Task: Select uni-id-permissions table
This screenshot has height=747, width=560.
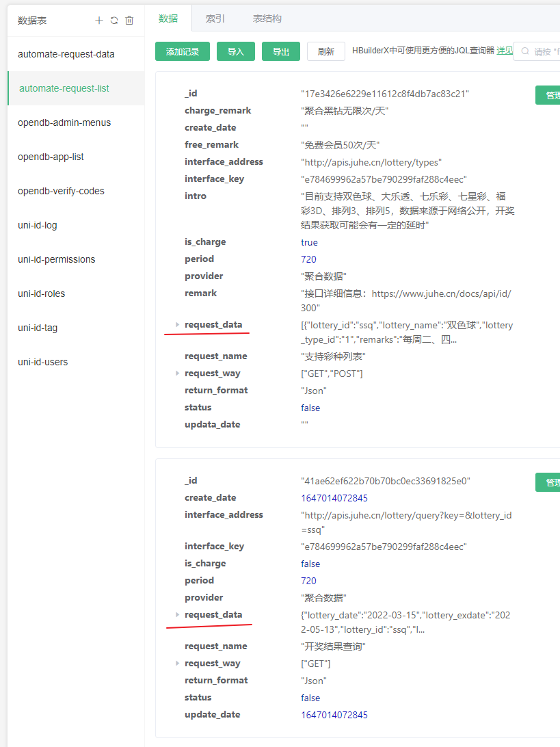Action: tap(76, 259)
